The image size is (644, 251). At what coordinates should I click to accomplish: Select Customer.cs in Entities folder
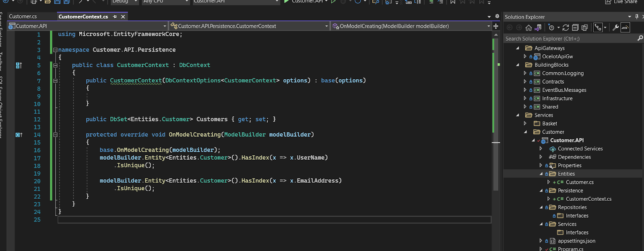pos(580,182)
